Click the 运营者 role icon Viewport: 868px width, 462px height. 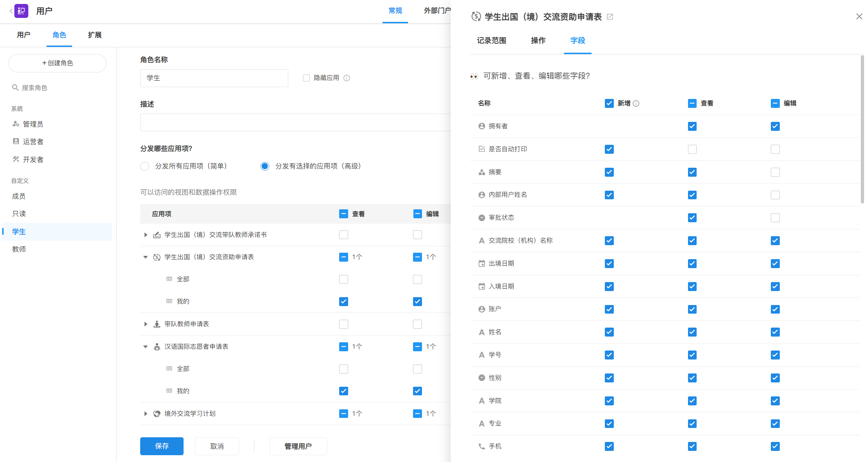point(16,141)
